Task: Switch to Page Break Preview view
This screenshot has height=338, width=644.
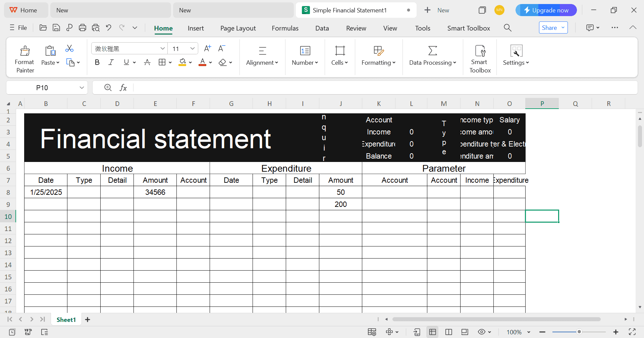Action: (465, 332)
